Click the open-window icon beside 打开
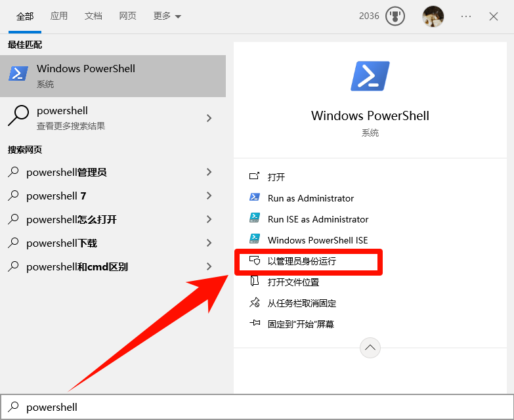Image resolution: width=514 pixels, height=420 pixels. [x=255, y=176]
